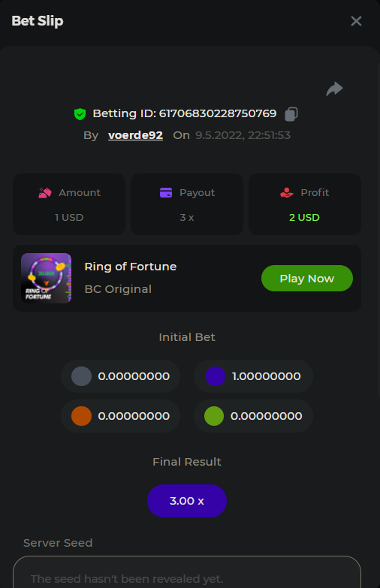The height and width of the screenshot is (588, 380).
Task: Open the Ring of Fortune game thumbnail
Action: point(46,278)
